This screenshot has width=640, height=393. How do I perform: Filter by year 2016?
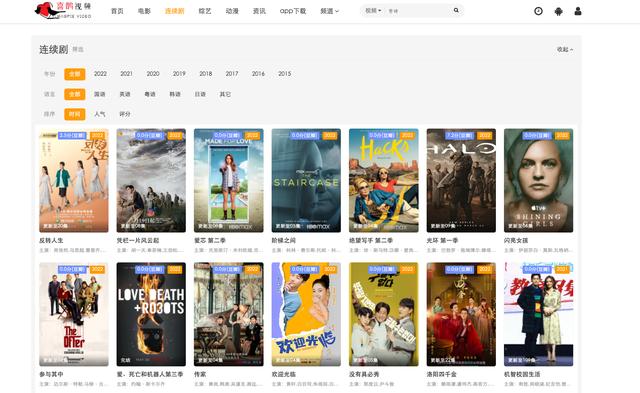(x=258, y=74)
